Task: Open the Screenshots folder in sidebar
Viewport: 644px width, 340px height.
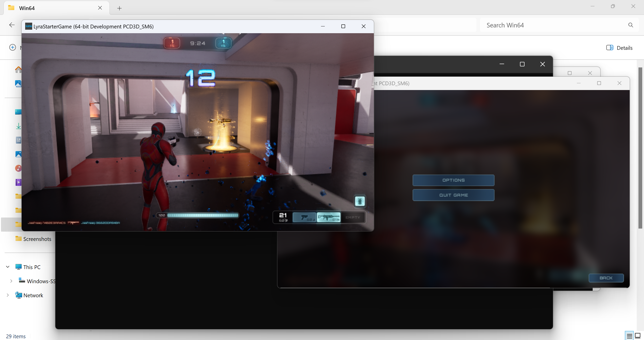Action: click(33, 239)
